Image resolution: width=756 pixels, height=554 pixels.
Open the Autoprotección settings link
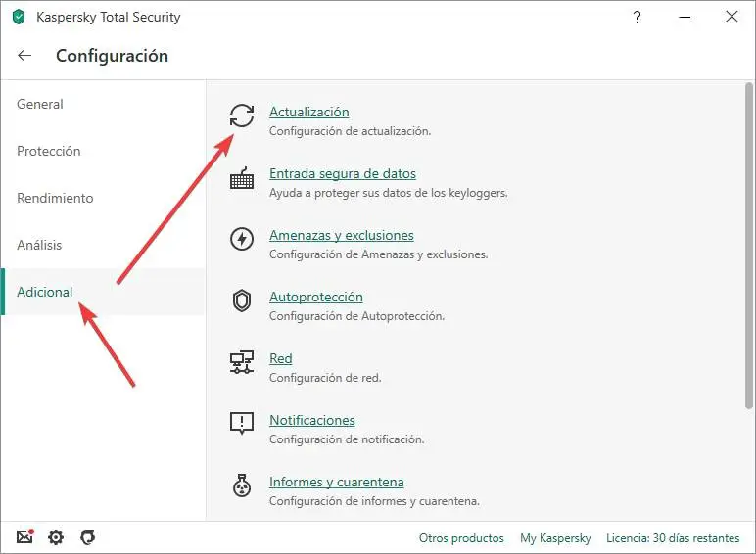click(x=315, y=297)
